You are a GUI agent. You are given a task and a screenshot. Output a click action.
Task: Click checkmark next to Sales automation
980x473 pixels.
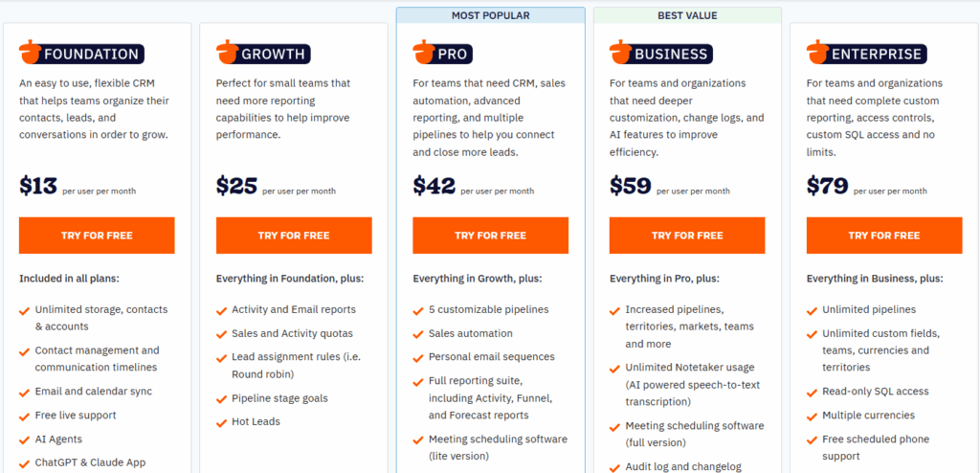(x=418, y=335)
